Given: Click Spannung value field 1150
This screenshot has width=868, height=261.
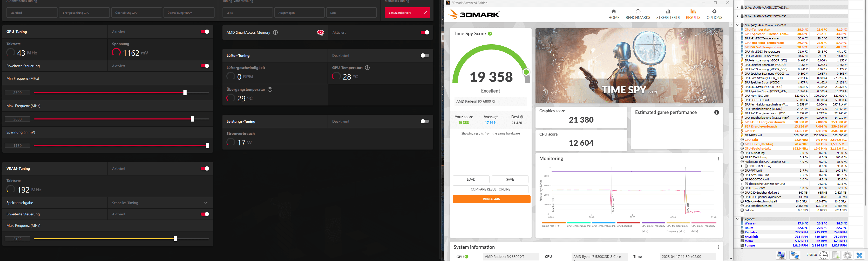Looking at the screenshot, I should pos(18,146).
